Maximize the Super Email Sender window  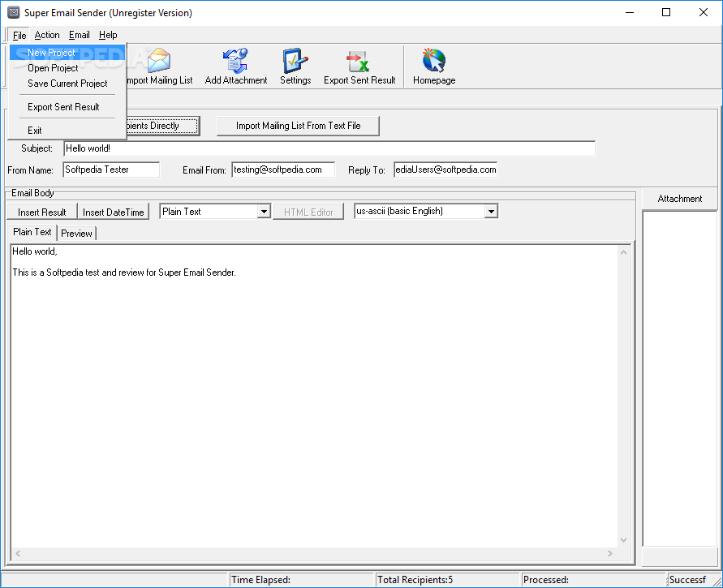(666, 12)
